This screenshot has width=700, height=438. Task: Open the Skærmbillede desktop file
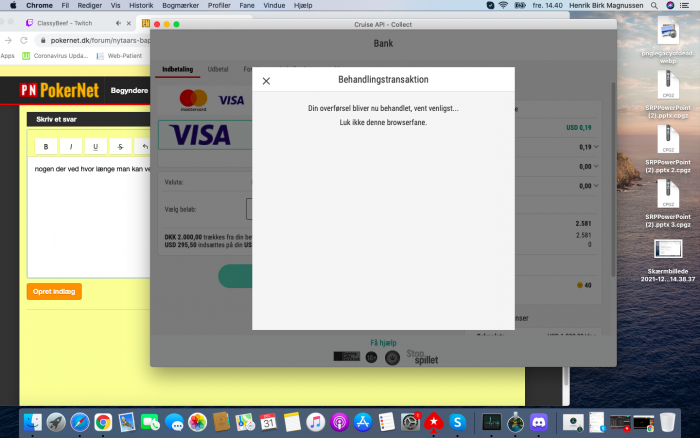coord(668,261)
